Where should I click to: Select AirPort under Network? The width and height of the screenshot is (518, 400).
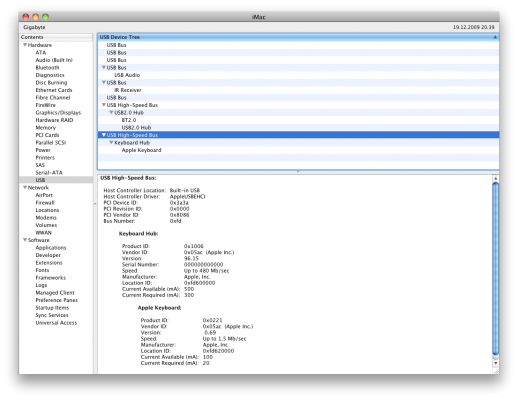[x=44, y=195]
